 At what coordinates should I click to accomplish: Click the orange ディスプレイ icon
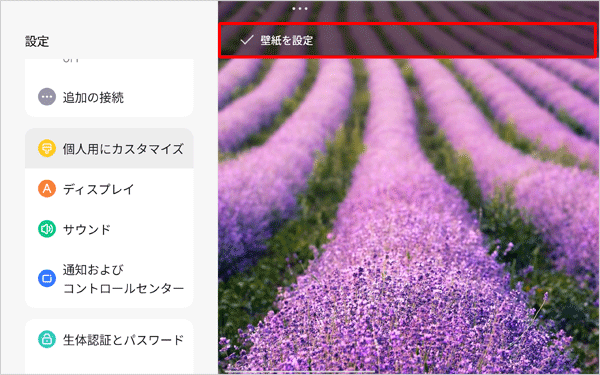click(47, 189)
